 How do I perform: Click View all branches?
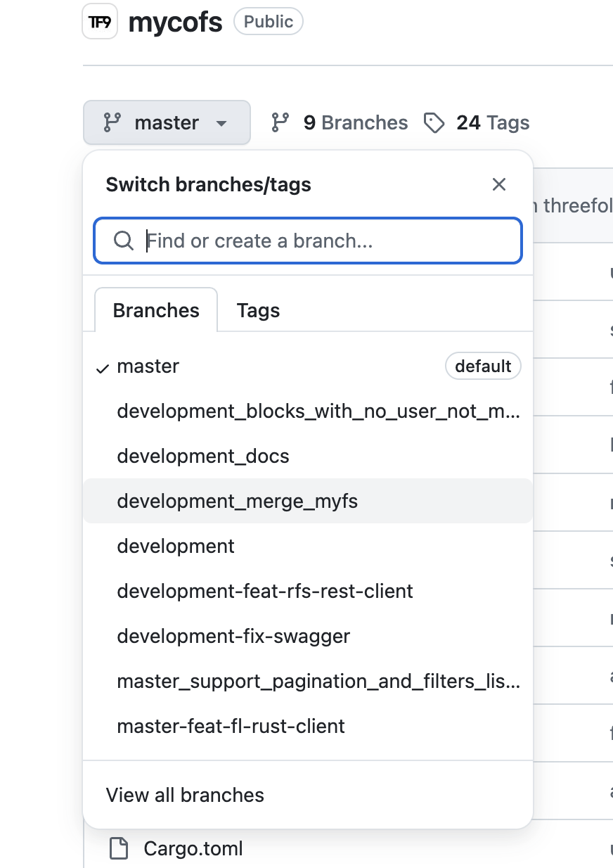coord(185,796)
